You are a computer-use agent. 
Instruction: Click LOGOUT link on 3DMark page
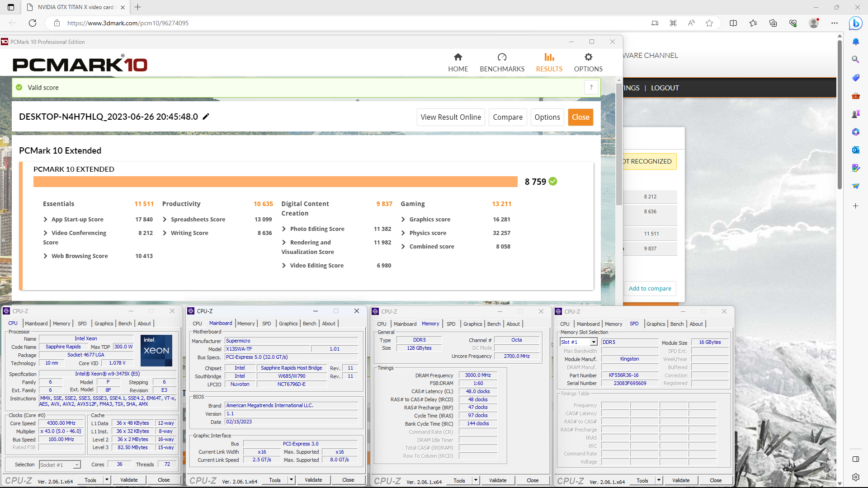665,88
